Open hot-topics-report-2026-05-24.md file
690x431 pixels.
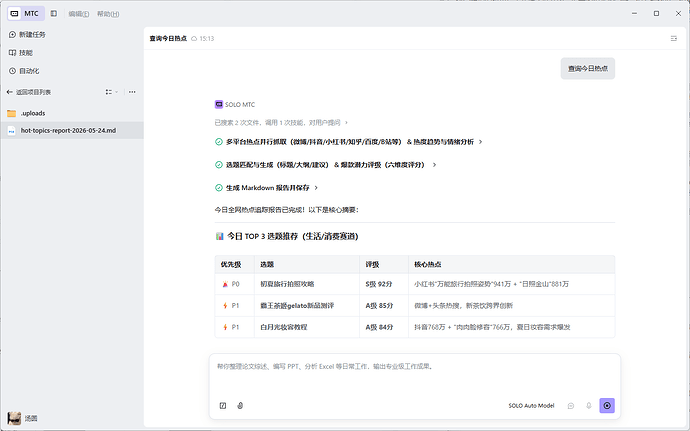click(x=72, y=130)
